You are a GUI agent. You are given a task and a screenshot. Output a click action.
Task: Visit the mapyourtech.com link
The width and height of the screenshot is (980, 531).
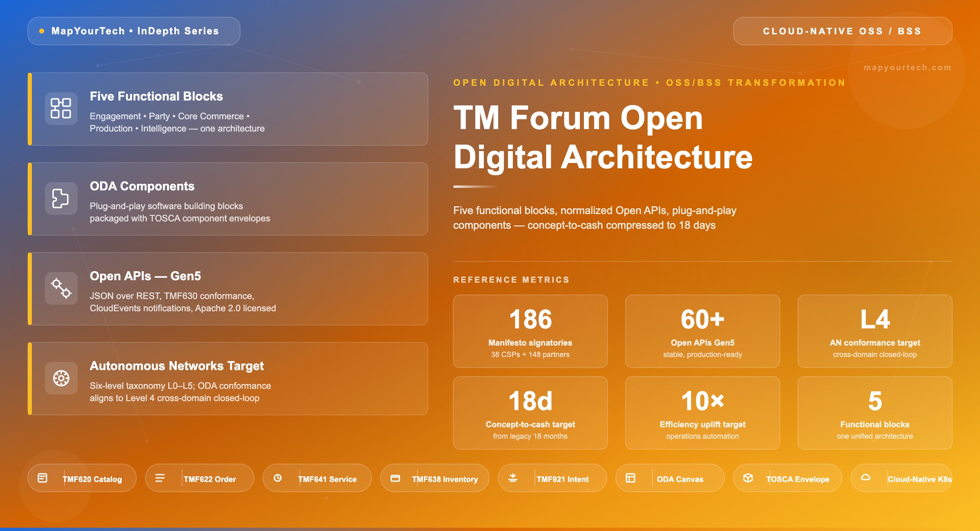pyautogui.click(x=907, y=67)
